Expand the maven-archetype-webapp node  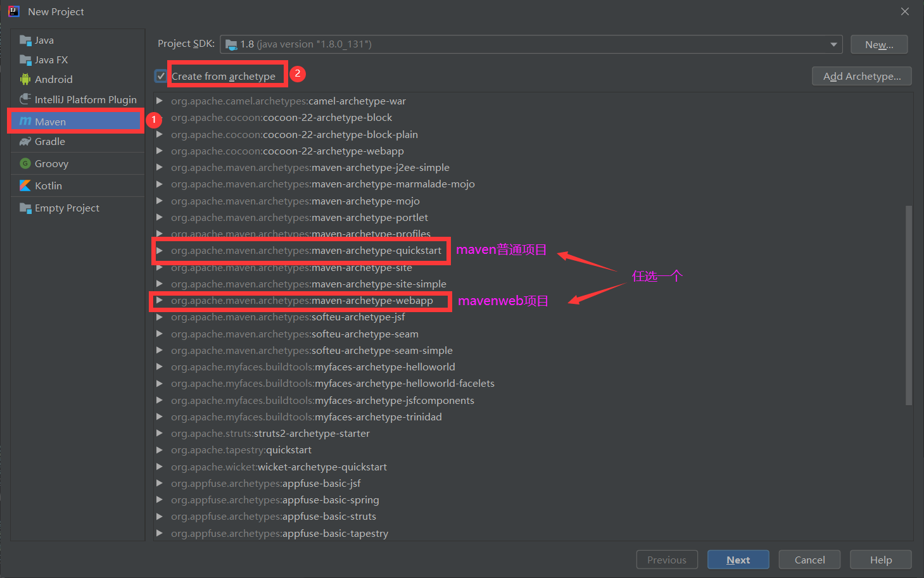click(160, 301)
